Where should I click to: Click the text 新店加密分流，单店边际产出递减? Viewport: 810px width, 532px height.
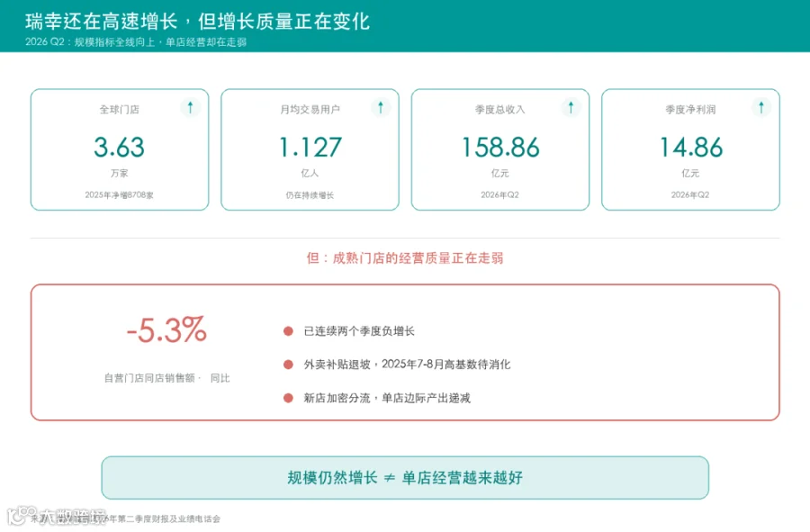387,398
